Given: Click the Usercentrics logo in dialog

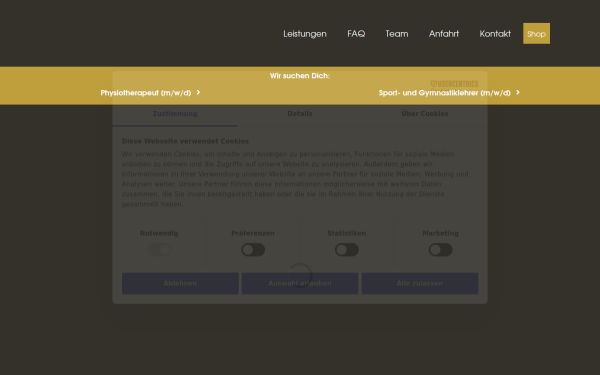Looking at the screenshot, I should [454, 85].
